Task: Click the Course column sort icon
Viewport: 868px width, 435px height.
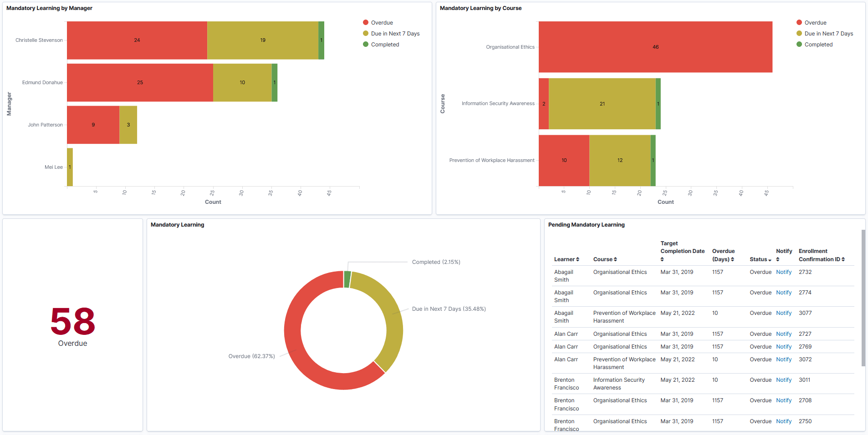Action: 616,259
